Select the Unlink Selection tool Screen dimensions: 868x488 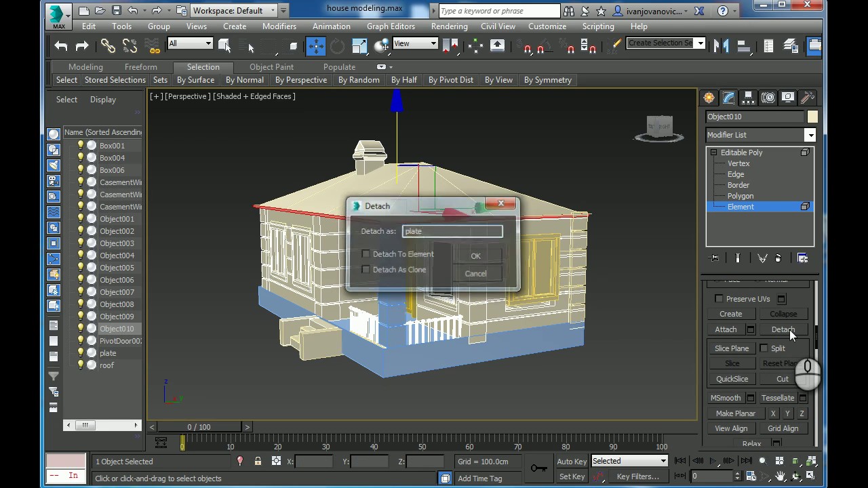tap(130, 46)
